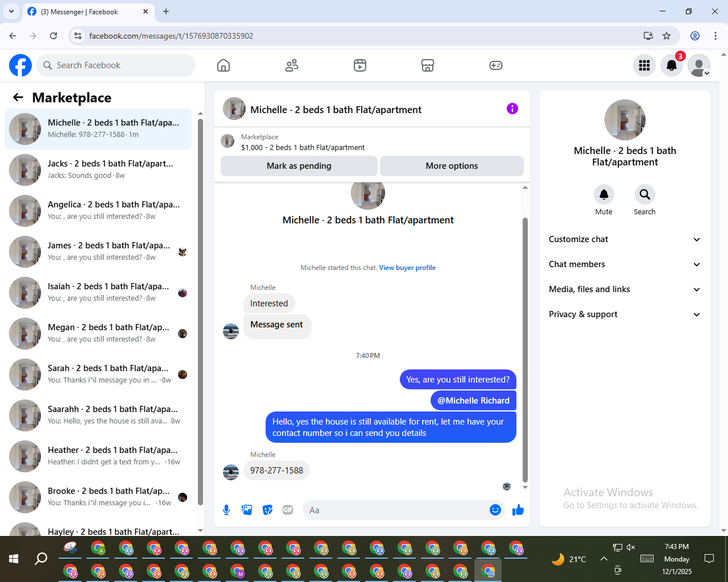The image size is (728, 582).
Task: Open the Sarah conversation
Action: tap(98, 375)
